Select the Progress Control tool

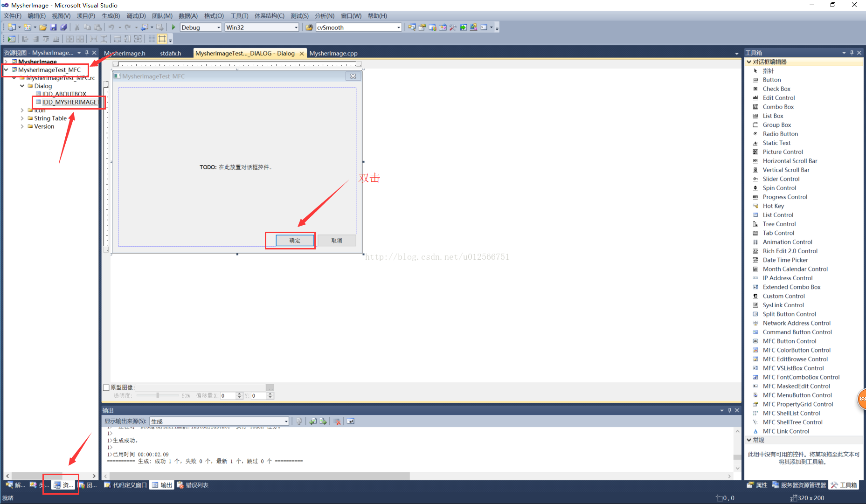(785, 197)
